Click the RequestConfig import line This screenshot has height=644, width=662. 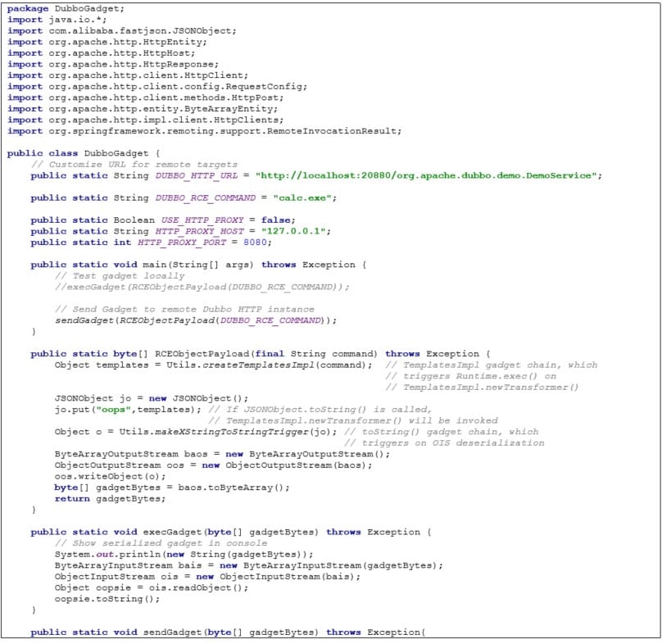157,87
